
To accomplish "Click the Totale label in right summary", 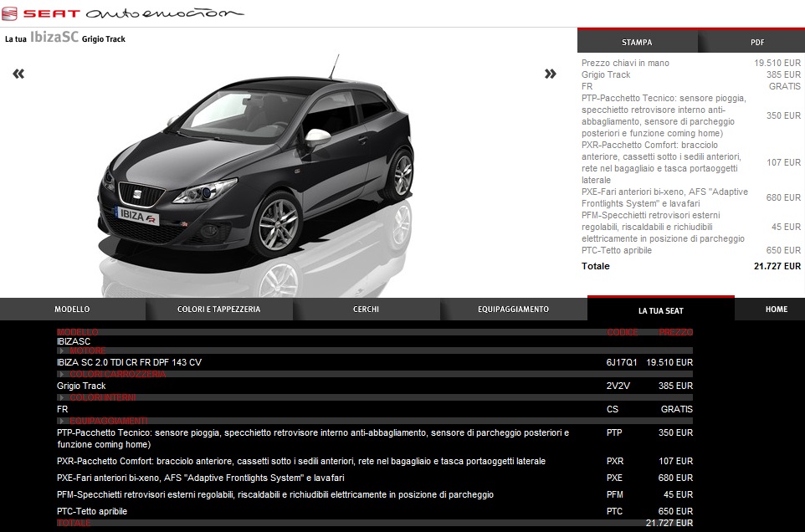I will [x=596, y=266].
